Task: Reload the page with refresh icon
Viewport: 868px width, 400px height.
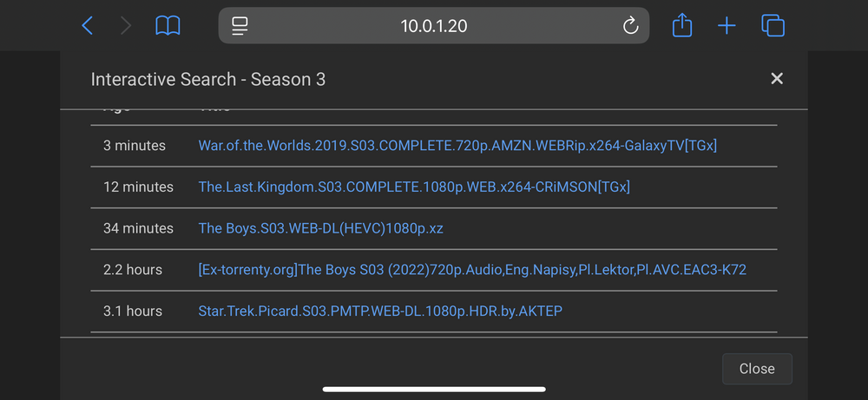Action: coord(630,25)
